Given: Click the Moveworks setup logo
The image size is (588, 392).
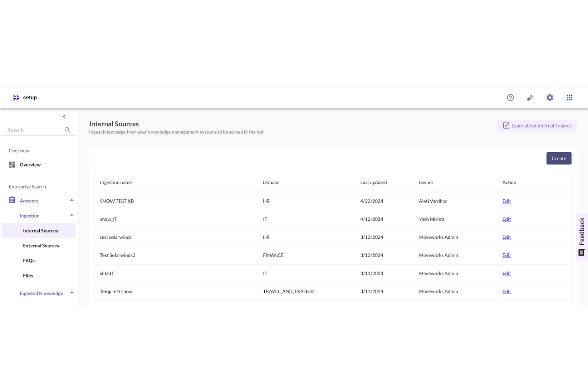Looking at the screenshot, I should coord(25,97).
